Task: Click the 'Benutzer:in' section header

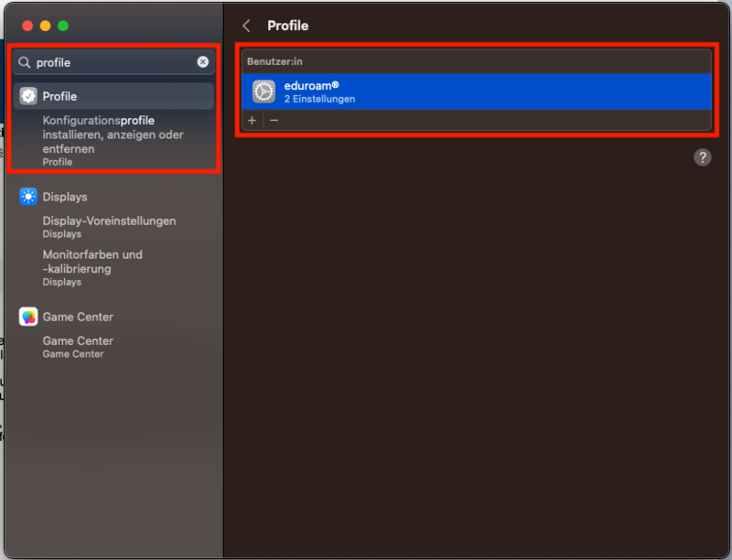Action: [x=274, y=61]
